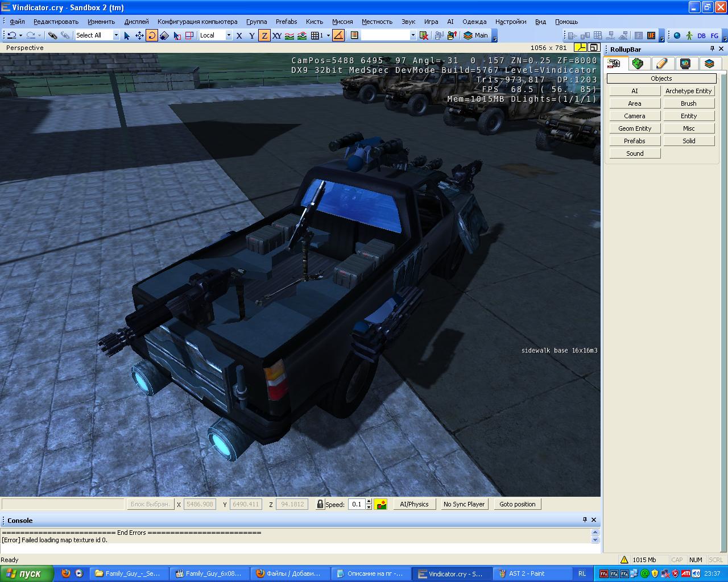Lock movement to X axis
Screen dimensions: 728x582
click(x=239, y=35)
